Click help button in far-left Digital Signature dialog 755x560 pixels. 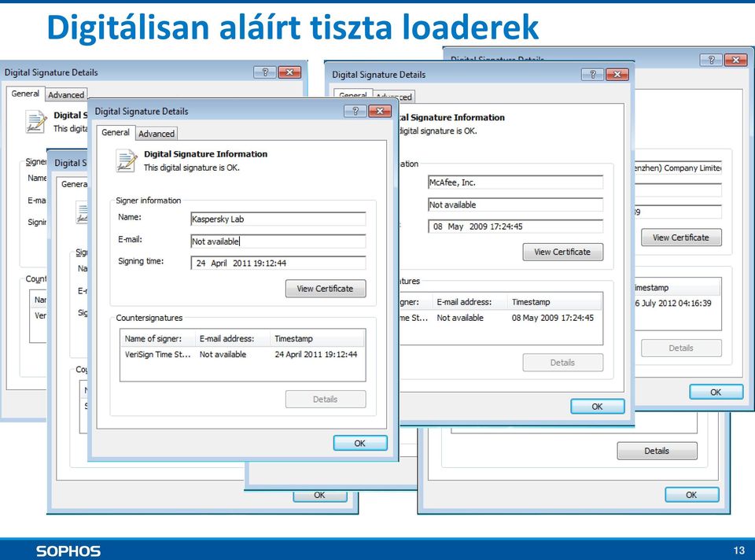tap(265, 72)
